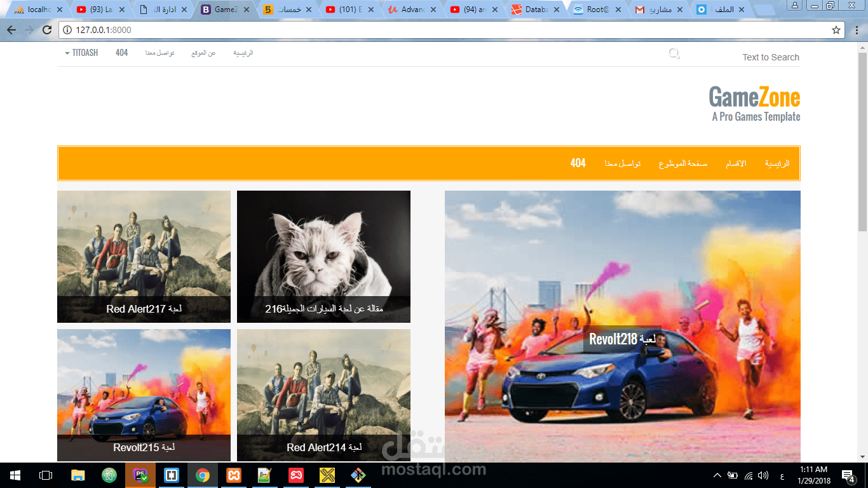Open PhpStorm from the taskbar
This screenshot has width=868, height=488.
(140, 475)
